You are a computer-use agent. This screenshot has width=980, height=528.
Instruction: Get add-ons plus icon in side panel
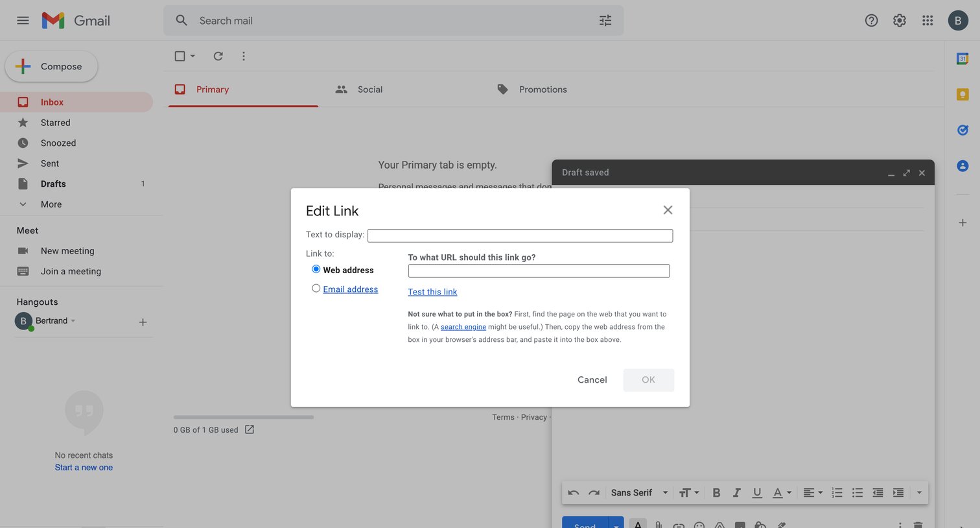pos(962,222)
